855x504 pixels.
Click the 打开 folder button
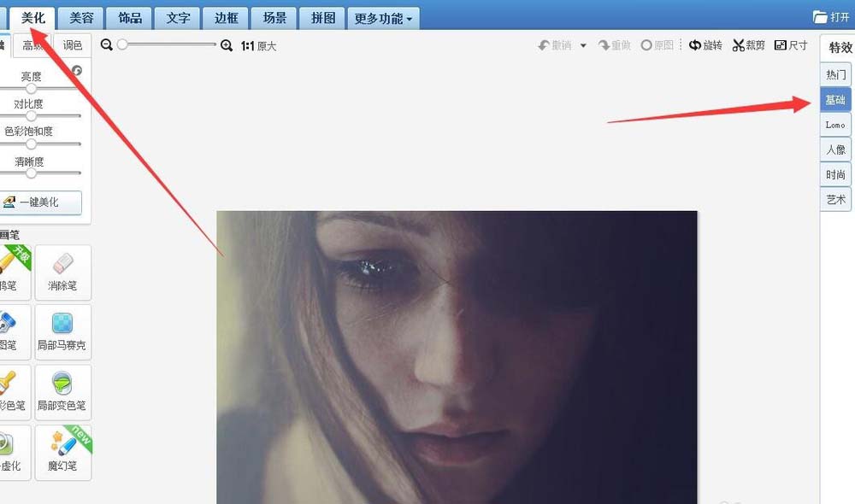click(x=832, y=17)
